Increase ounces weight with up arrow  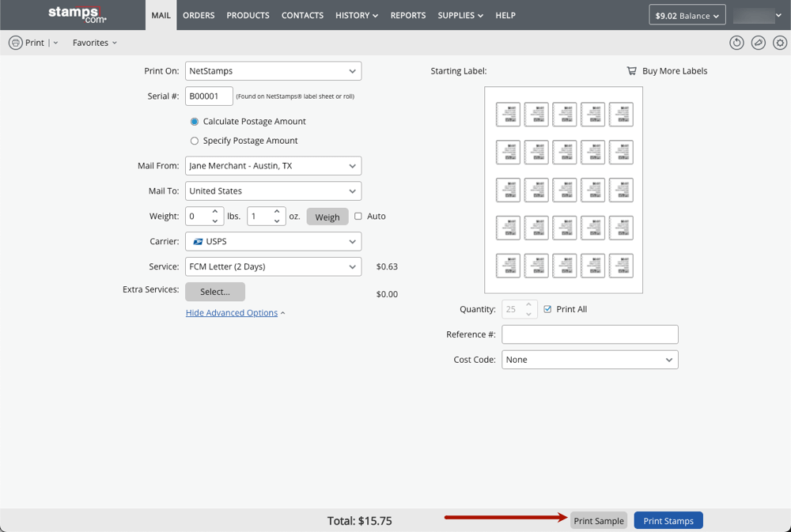click(x=277, y=211)
